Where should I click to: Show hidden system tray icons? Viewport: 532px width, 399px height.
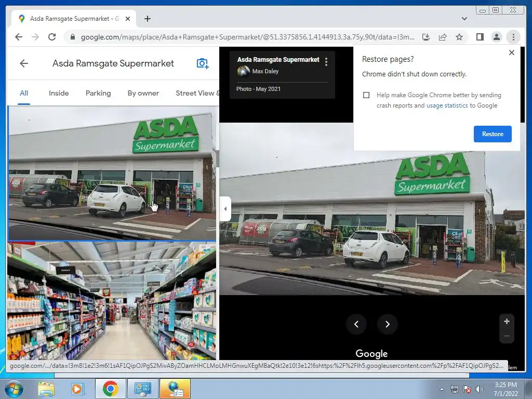442,389
